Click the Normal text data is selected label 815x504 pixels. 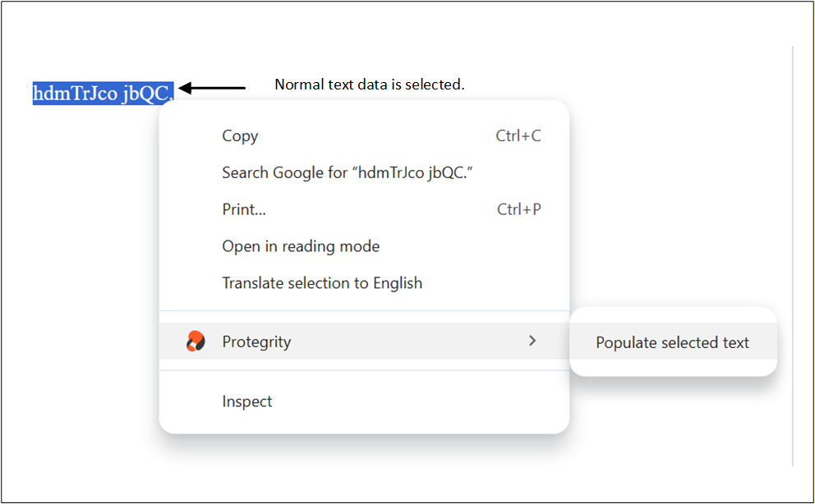tap(369, 84)
